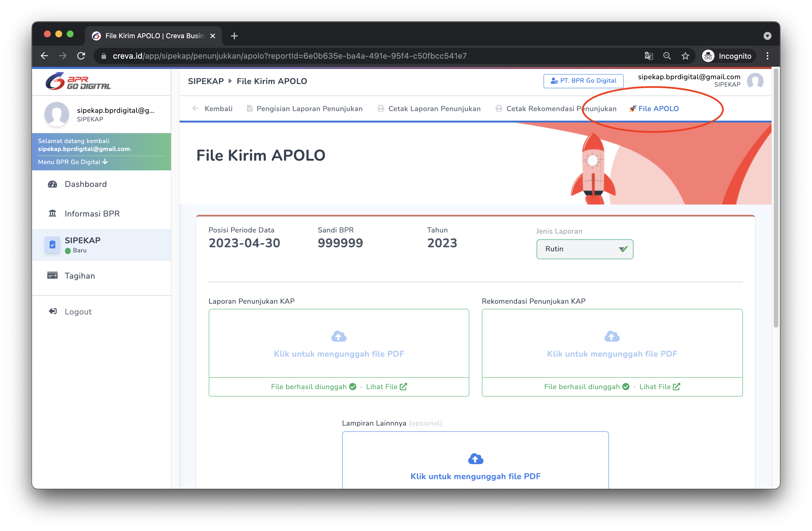Click the Dashboard gauge icon
This screenshot has width=812, height=531.
click(52, 184)
